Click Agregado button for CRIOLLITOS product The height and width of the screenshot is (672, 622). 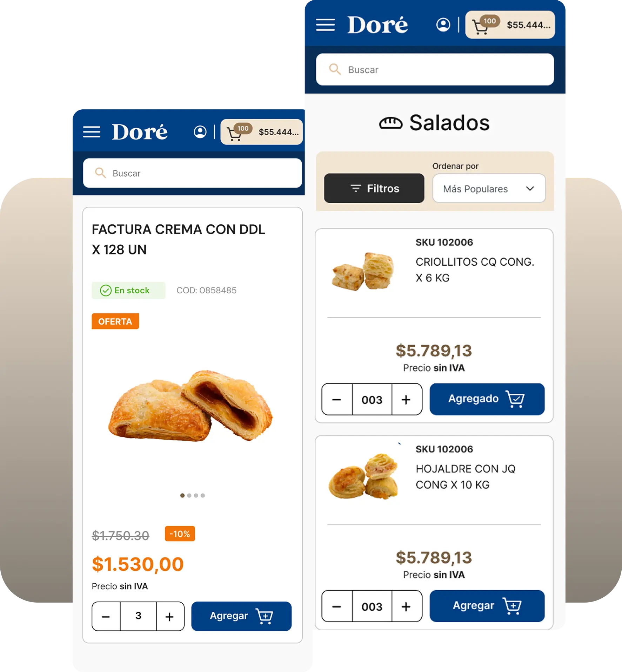click(487, 399)
